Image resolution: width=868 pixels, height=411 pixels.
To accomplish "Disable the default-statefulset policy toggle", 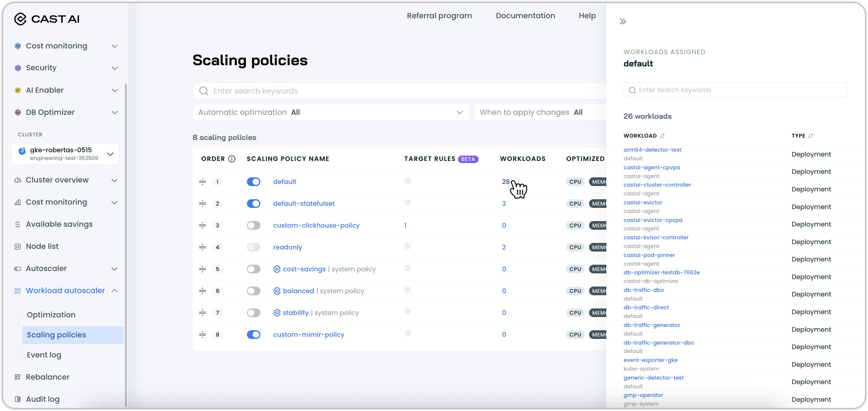I will pyautogui.click(x=254, y=203).
